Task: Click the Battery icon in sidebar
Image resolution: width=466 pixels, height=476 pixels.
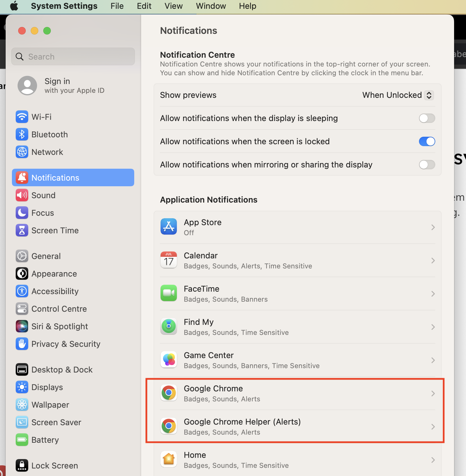Action: (x=22, y=440)
